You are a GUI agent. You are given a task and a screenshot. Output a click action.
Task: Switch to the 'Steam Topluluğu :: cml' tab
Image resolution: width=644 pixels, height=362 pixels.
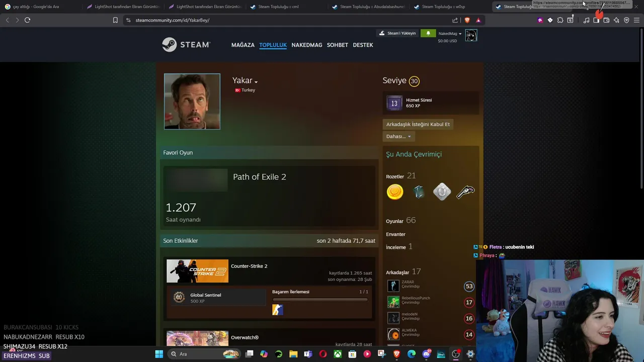point(287,7)
